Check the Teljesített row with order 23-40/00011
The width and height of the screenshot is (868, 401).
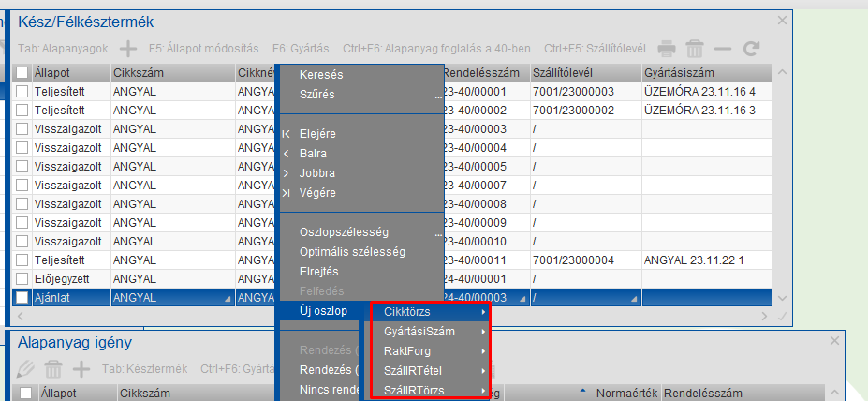pyautogui.click(x=22, y=260)
